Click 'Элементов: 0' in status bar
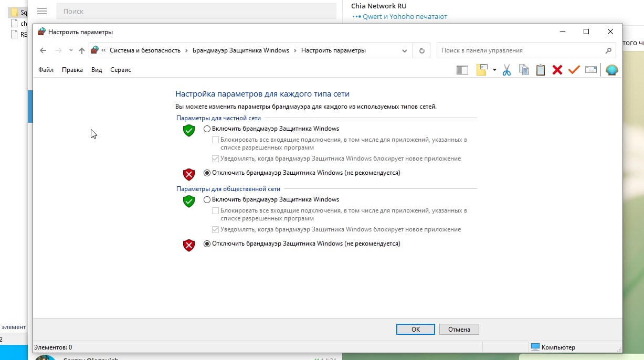Image resolution: width=644 pixels, height=360 pixels. click(53, 347)
